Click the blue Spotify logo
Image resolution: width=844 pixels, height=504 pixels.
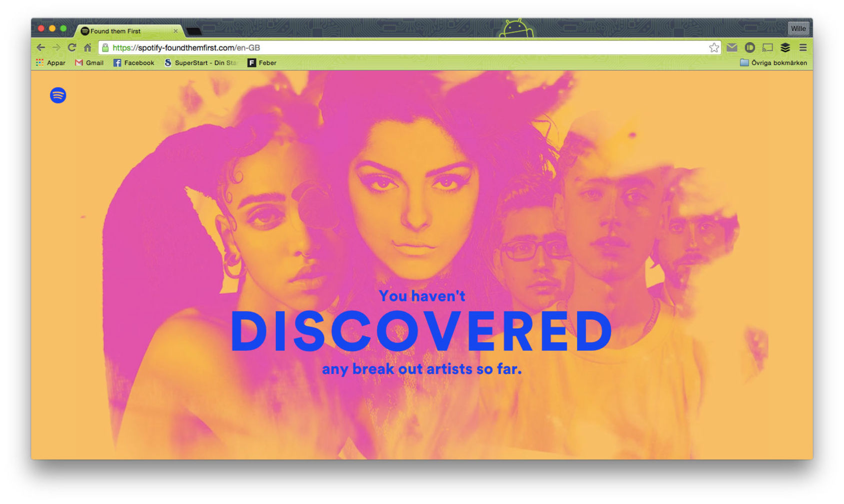click(58, 95)
